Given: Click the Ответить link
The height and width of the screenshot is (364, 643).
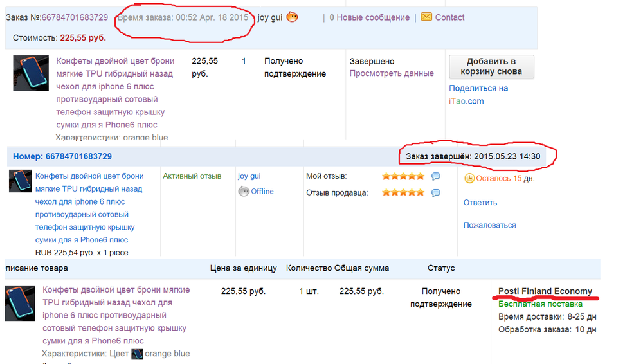Looking at the screenshot, I should [480, 203].
